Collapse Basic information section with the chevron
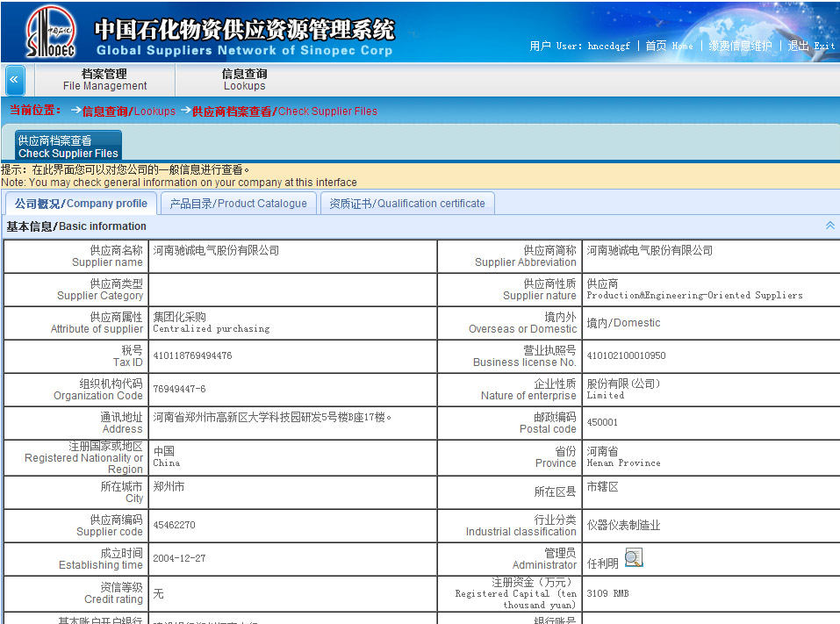This screenshot has height=624, width=840. (x=829, y=225)
